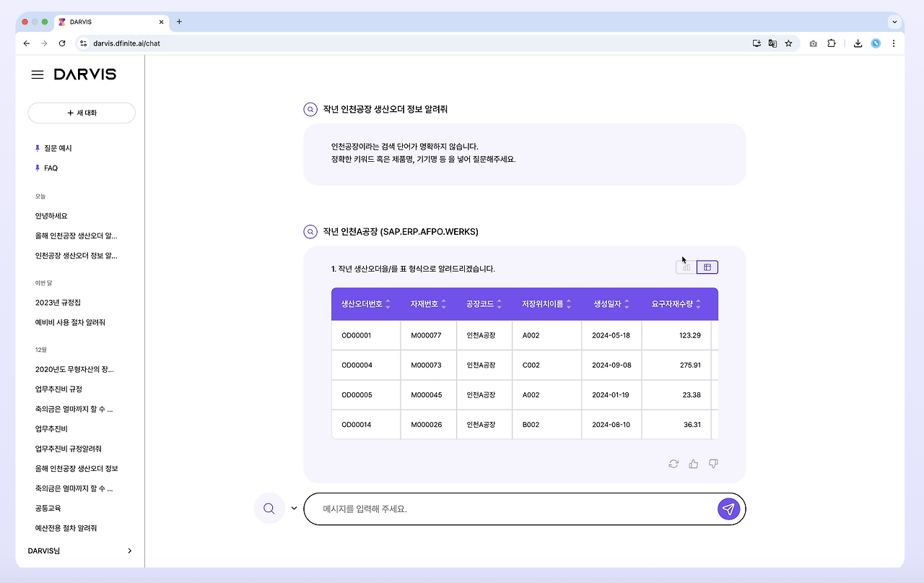The height and width of the screenshot is (583, 924).
Task: Select the OD00001 order cell
Action: tap(366, 335)
